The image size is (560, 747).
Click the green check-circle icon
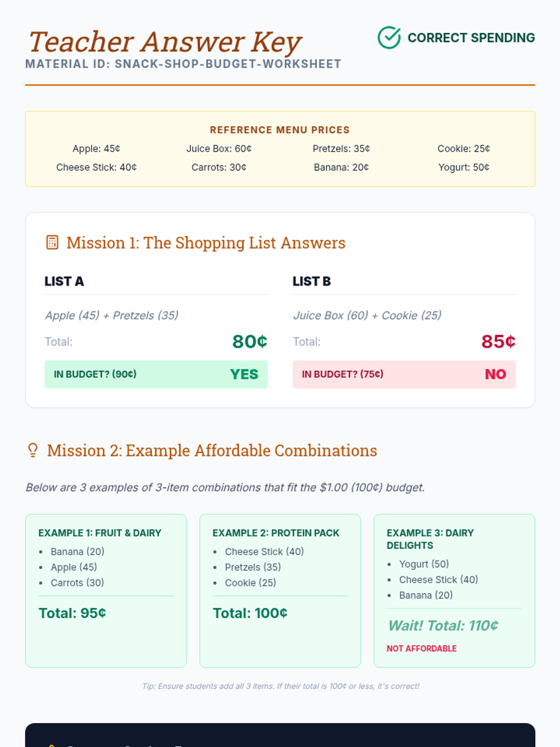click(389, 38)
